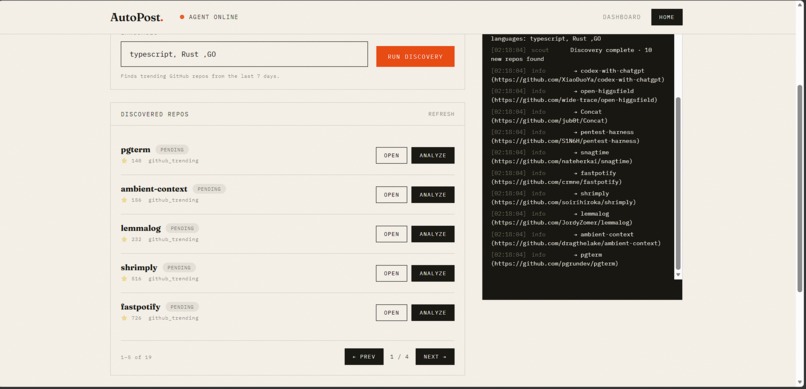This screenshot has height=389, width=806.
Task: Click the Run Discovery button
Action: tap(415, 57)
